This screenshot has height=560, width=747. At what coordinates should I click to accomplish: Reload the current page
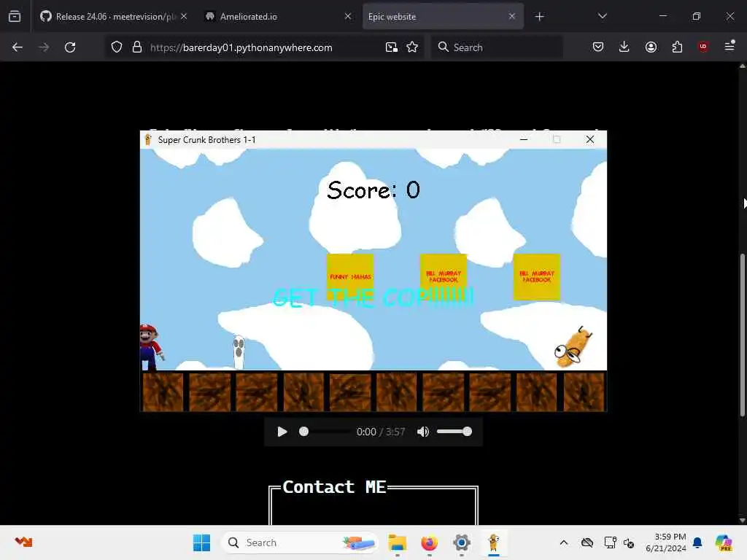(70, 47)
